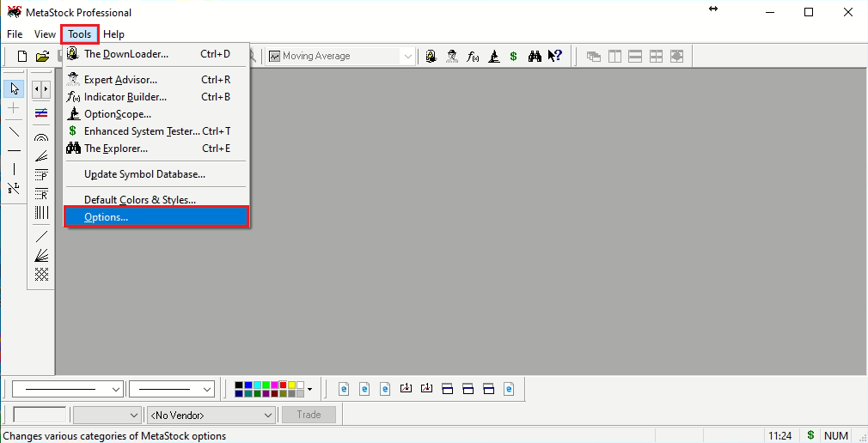868x443 pixels.
Task: Open the View menu
Action: 45,34
